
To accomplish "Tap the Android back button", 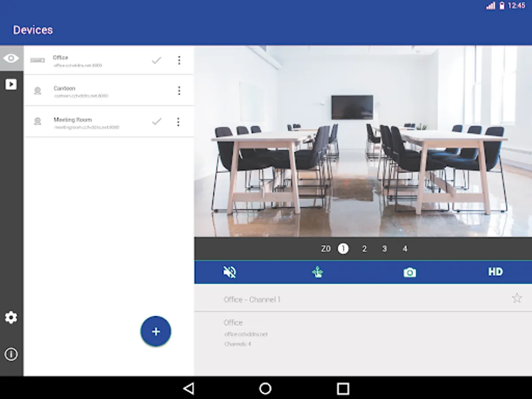I will tap(188, 389).
